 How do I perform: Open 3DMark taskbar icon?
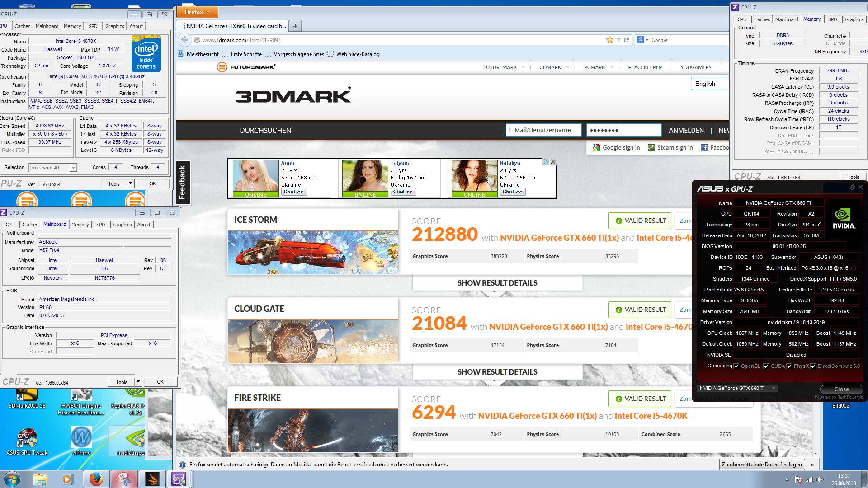(152, 479)
